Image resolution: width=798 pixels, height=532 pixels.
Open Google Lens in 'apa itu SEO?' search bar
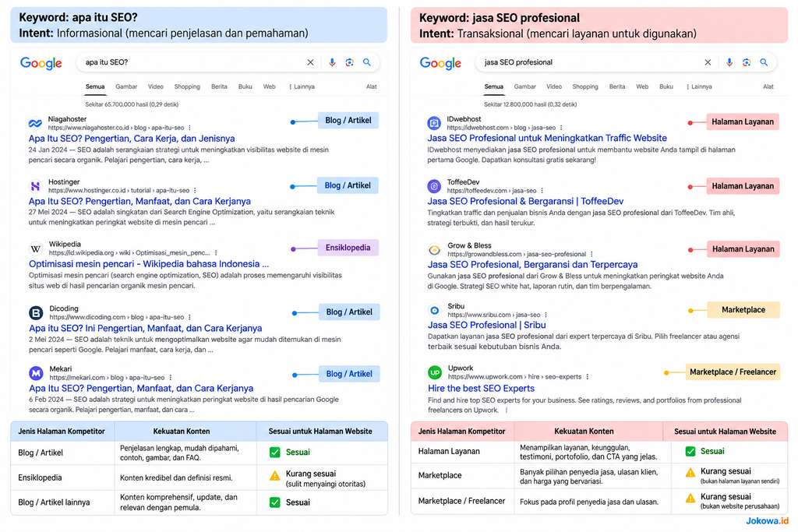(x=349, y=62)
